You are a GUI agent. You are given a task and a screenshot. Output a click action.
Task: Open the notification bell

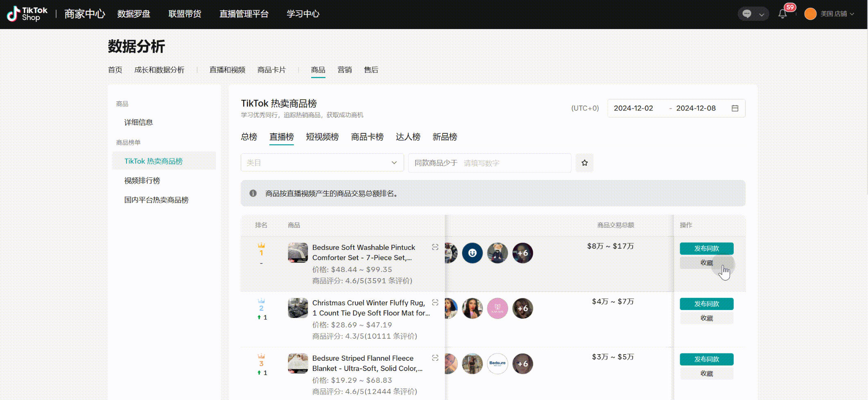[x=782, y=14]
